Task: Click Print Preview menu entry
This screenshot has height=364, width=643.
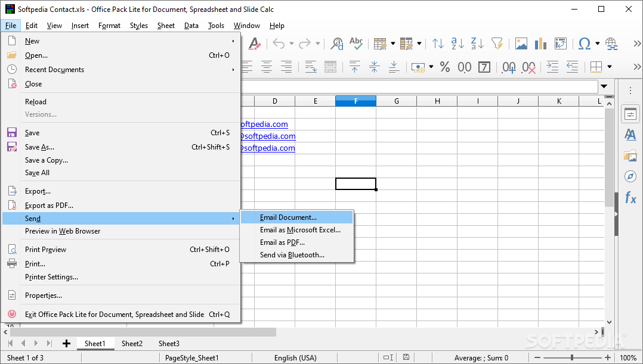Action: click(x=121, y=250)
